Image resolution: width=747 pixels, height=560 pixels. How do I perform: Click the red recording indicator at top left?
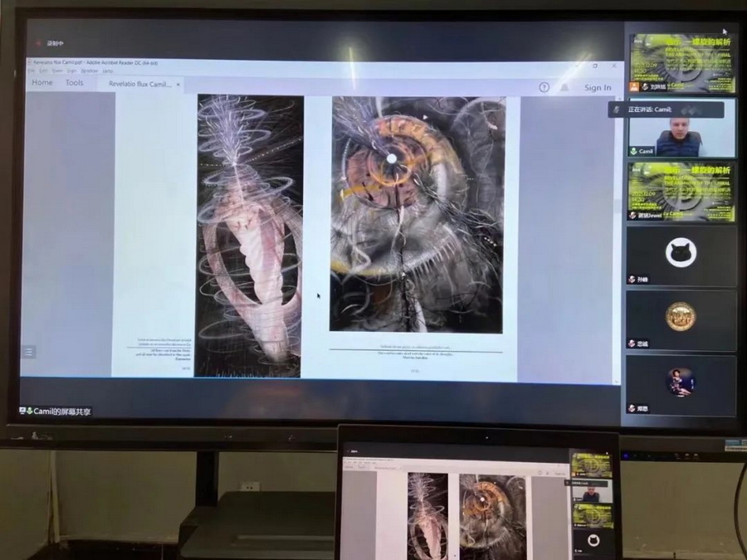tap(39, 43)
